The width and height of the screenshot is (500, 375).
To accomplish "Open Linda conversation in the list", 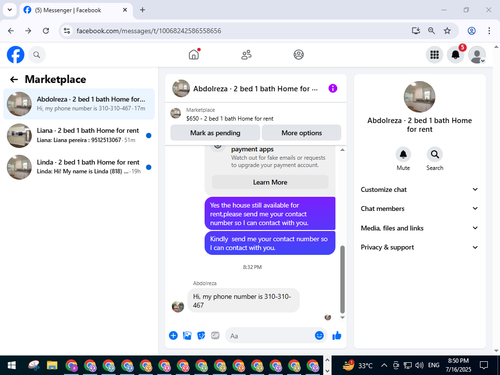I will coord(79,167).
